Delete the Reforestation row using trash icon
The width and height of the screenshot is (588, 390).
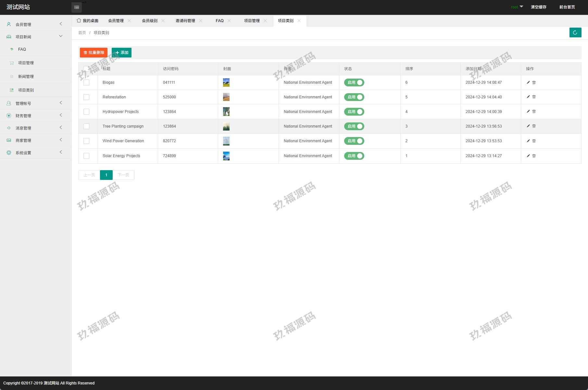[x=534, y=97]
